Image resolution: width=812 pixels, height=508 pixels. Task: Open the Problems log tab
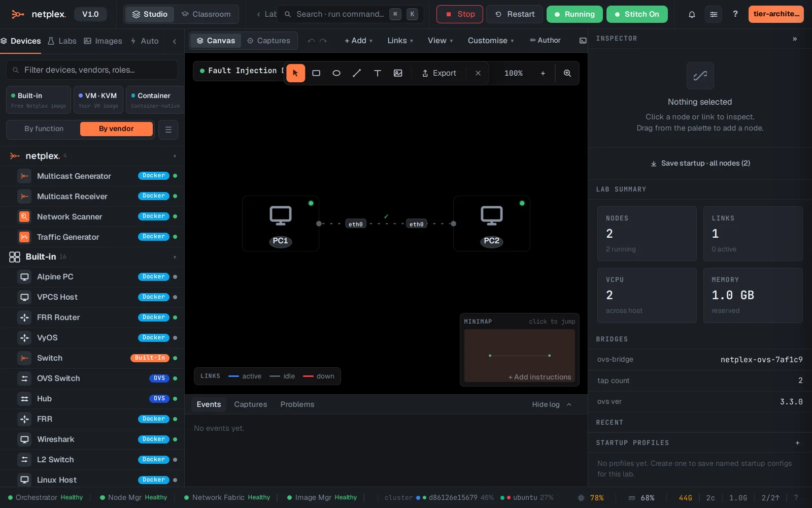coord(297,404)
